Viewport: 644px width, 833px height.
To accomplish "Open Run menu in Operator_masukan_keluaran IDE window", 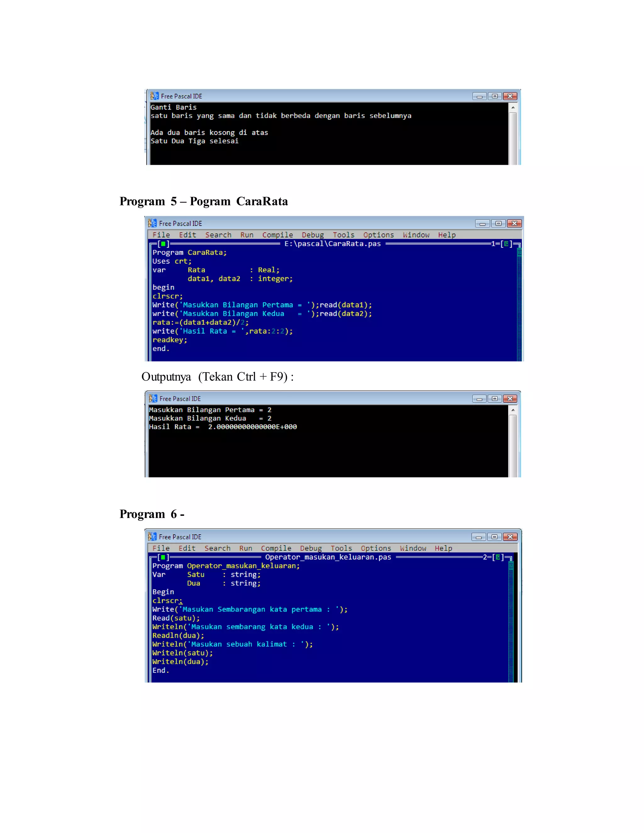I will (246, 548).
